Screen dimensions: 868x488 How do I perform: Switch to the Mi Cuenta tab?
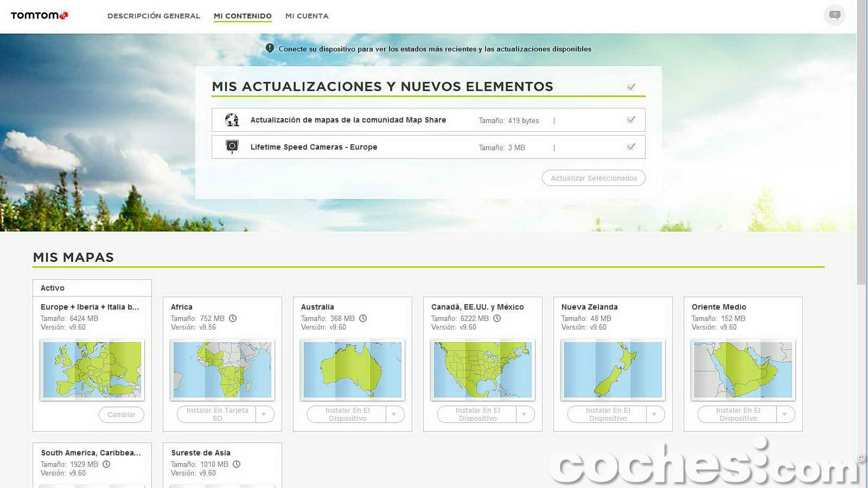click(x=307, y=16)
